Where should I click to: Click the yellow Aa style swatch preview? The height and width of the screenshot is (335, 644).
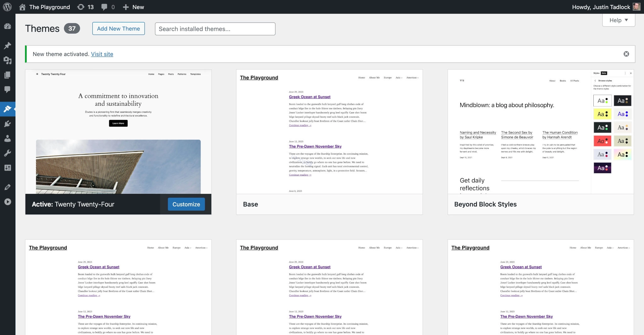602,114
